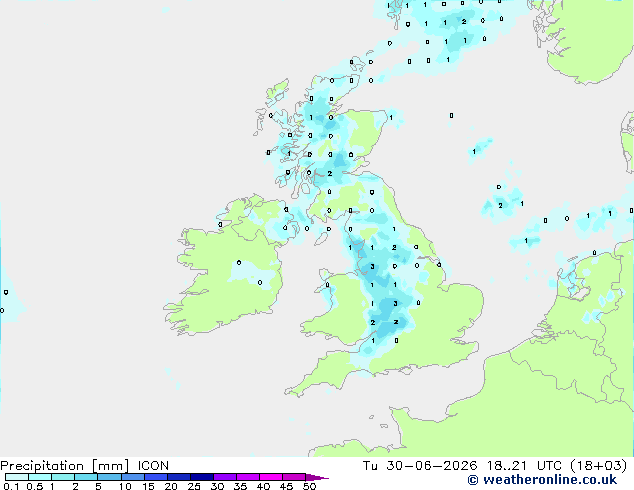Click the '25' legend scale label

[x=194, y=486]
